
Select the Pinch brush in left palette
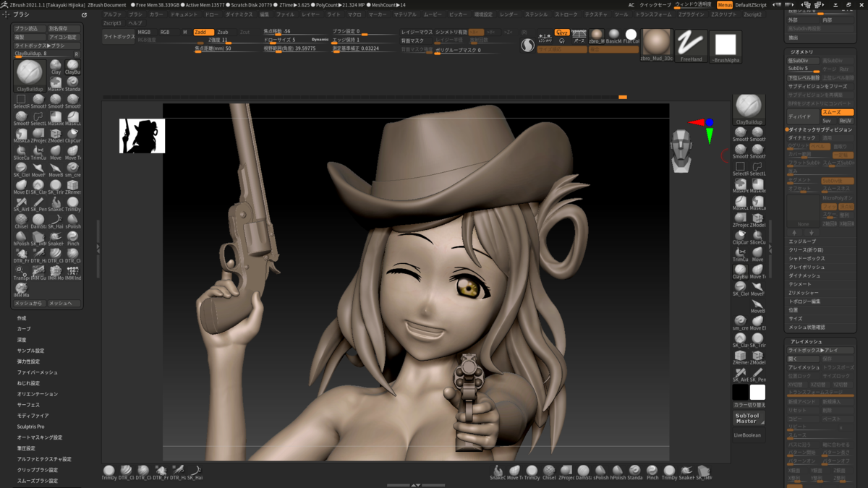pyautogui.click(x=72, y=237)
